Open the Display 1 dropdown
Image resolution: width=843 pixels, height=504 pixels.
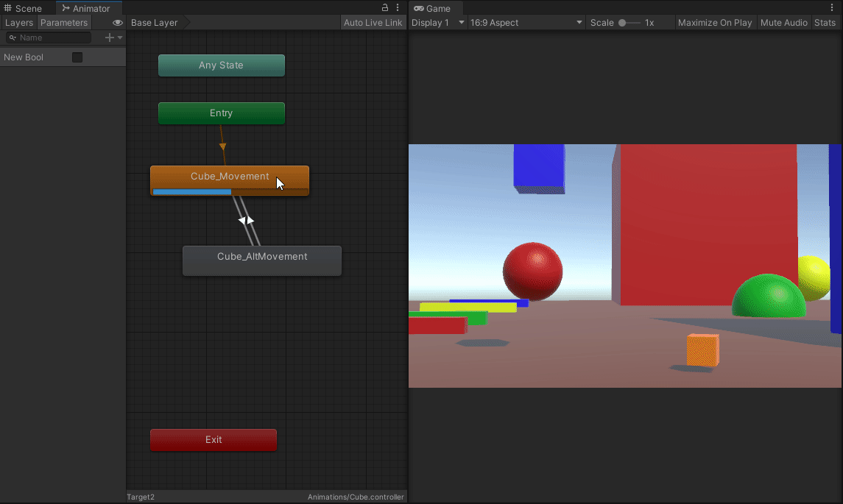pyautogui.click(x=437, y=22)
